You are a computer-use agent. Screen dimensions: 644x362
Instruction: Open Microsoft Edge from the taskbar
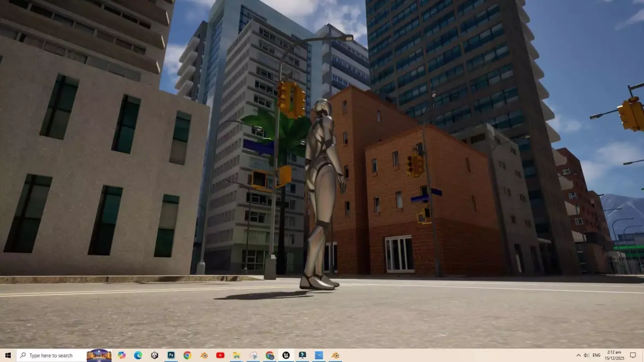point(138,356)
